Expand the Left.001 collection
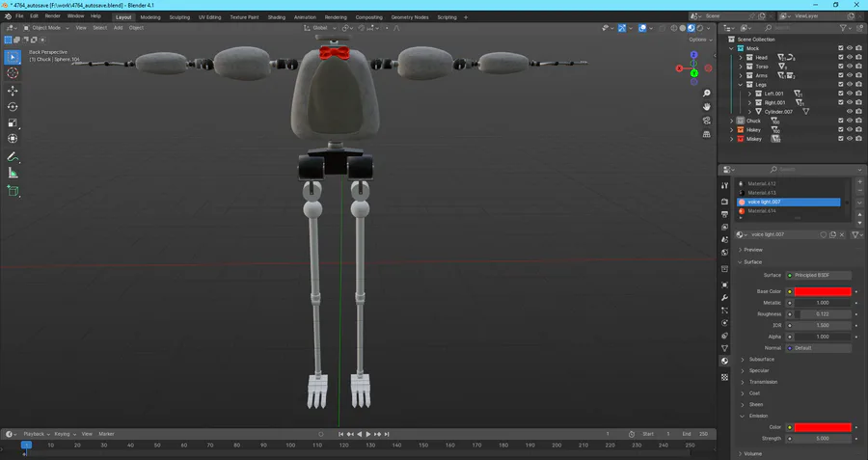868x460 pixels. (749, 94)
